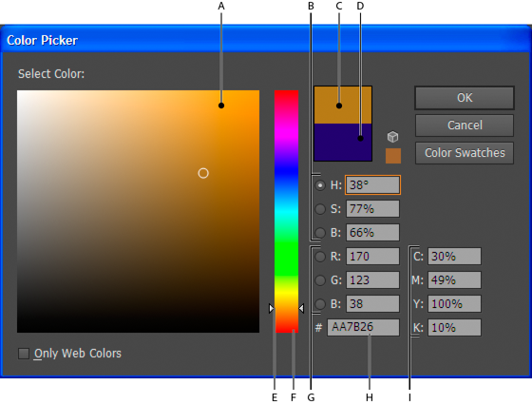This screenshot has width=532, height=404.
Task: Click the out-of-gamut web safe cube icon
Action: [x=392, y=137]
